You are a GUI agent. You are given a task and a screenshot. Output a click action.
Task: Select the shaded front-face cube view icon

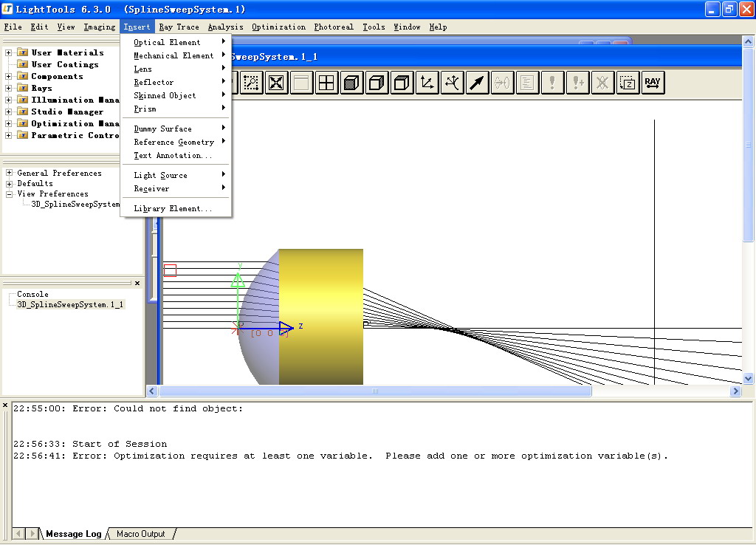tap(351, 83)
